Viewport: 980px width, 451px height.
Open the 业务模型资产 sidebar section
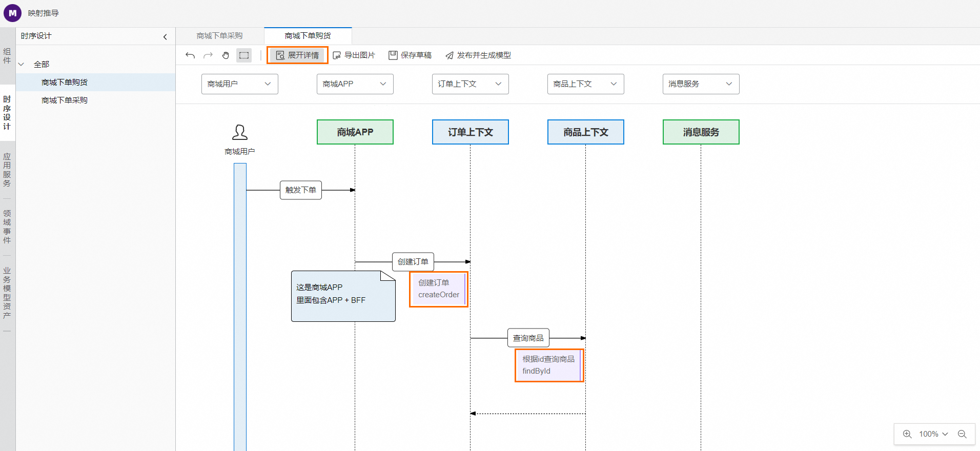click(7, 293)
